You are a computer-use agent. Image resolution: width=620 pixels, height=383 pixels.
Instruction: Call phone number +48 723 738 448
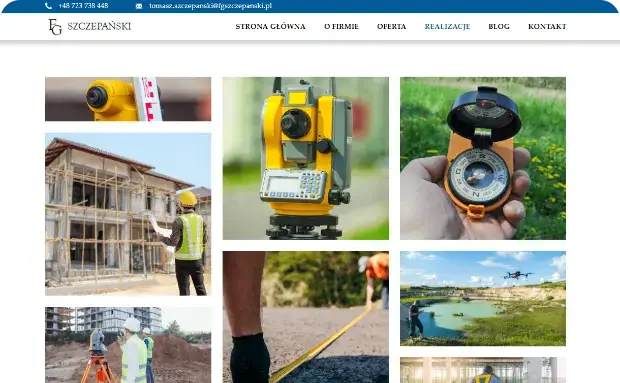tap(83, 6)
